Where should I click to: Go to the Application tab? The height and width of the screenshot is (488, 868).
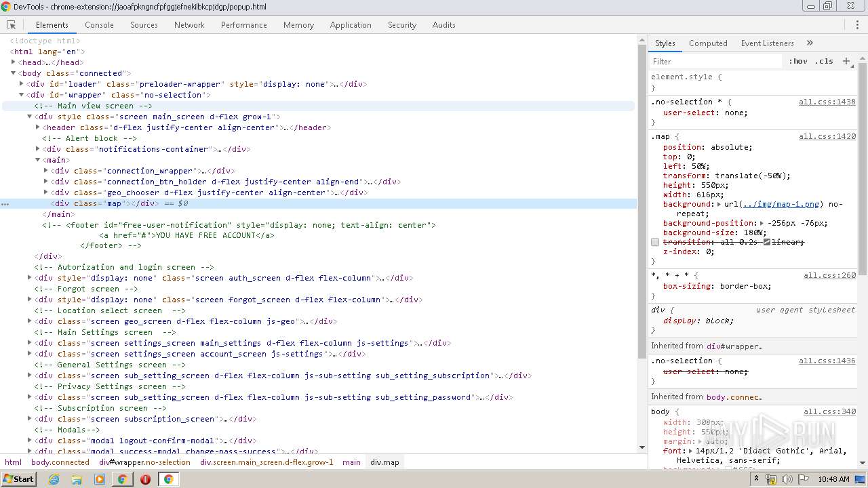pyautogui.click(x=351, y=24)
